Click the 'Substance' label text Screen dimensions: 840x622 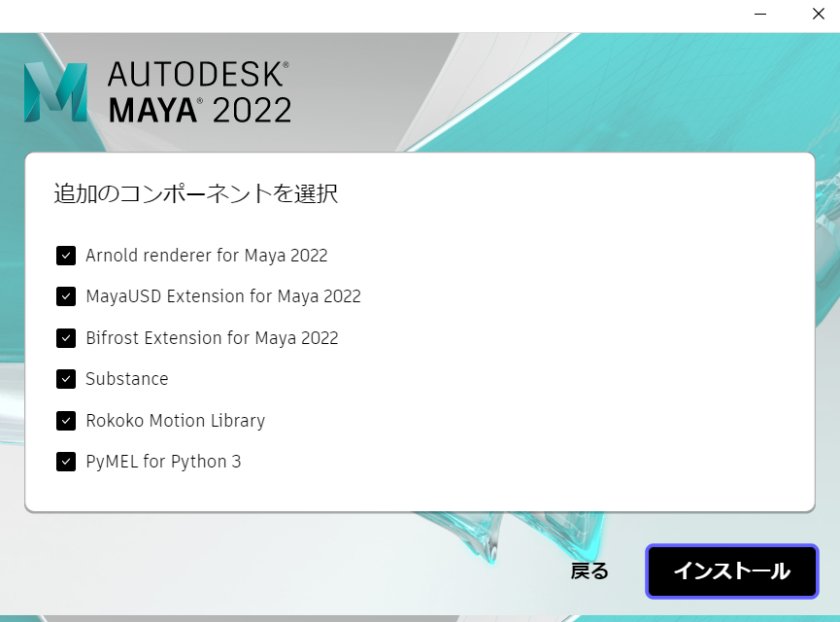pyautogui.click(x=127, y=379)
